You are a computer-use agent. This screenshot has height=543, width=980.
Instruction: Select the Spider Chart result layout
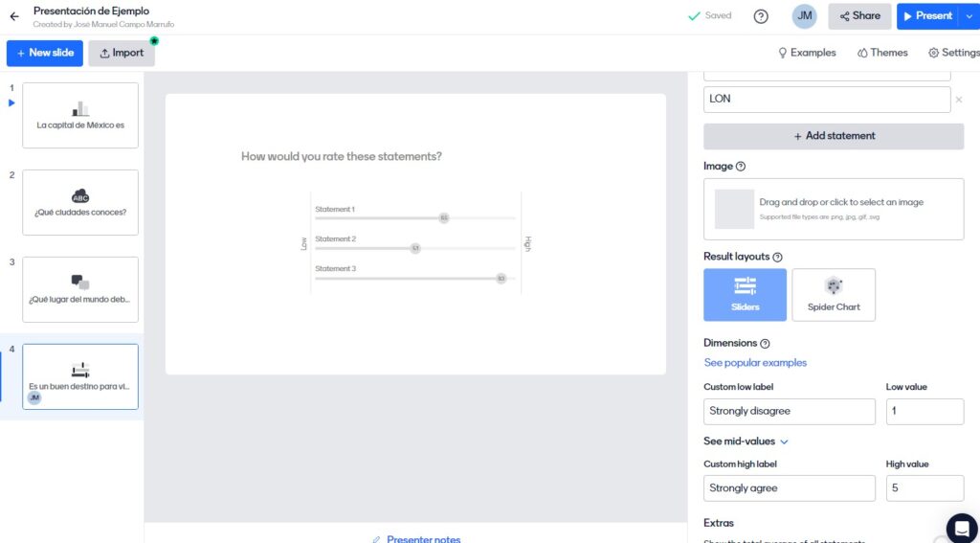tap(833, 294)
